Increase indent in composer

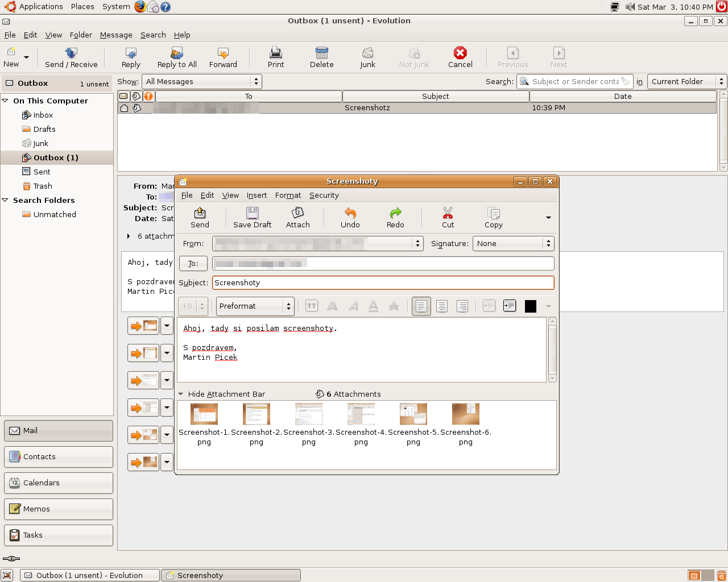(510, 306)
